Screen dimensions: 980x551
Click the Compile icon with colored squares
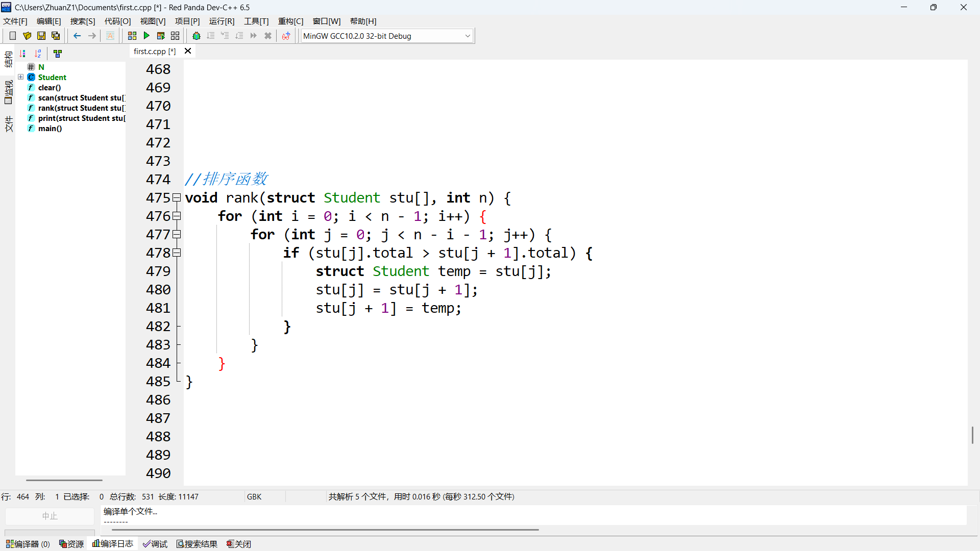click(x=132, y=36)
